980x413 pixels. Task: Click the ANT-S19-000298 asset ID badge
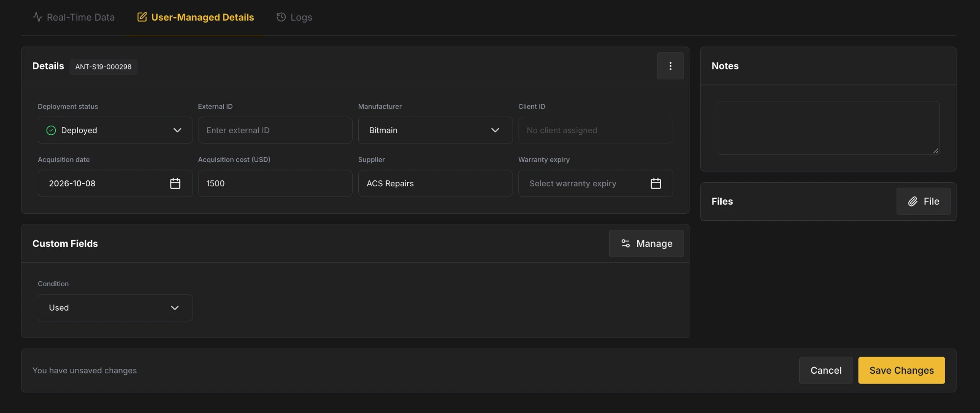(x=103, y=67)
